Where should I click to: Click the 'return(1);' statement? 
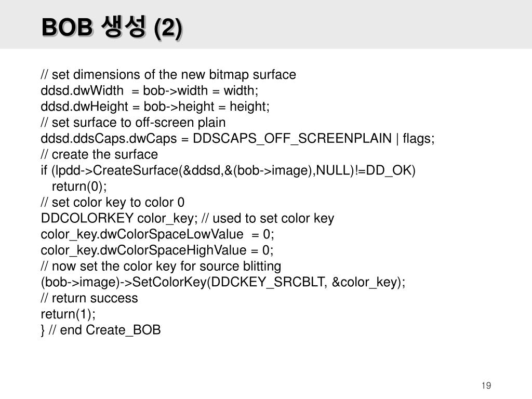tap(68, 314)
